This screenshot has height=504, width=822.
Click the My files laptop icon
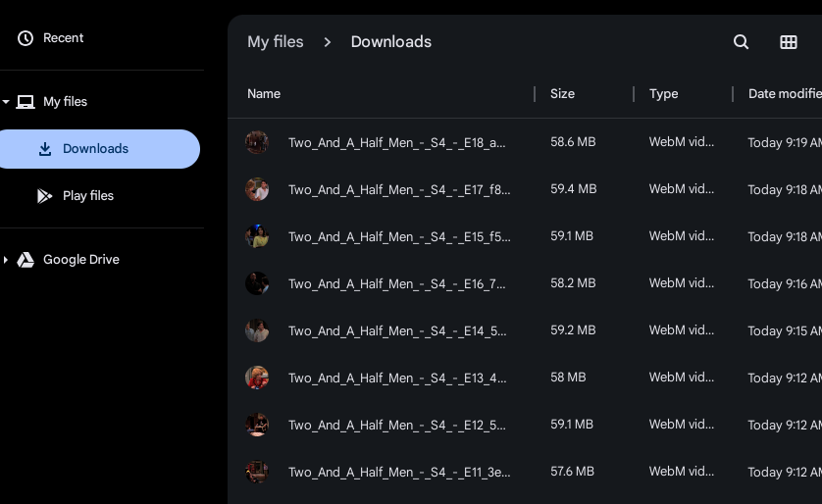point(26,102)
